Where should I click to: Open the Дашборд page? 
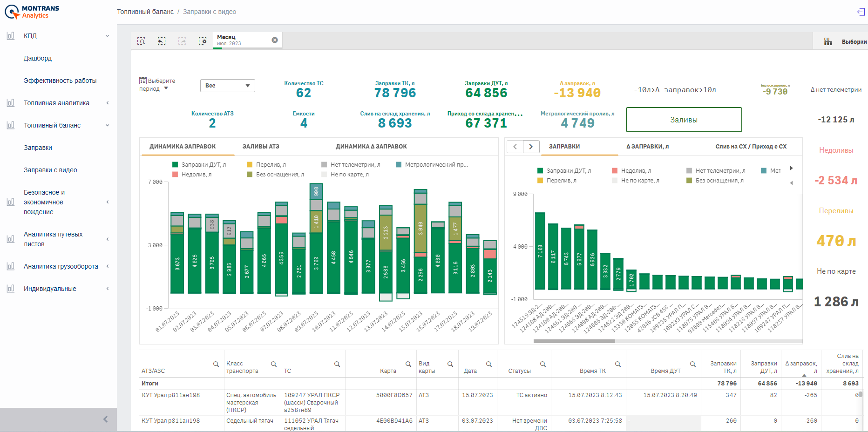pyautogui.click(x=38, y=58)
